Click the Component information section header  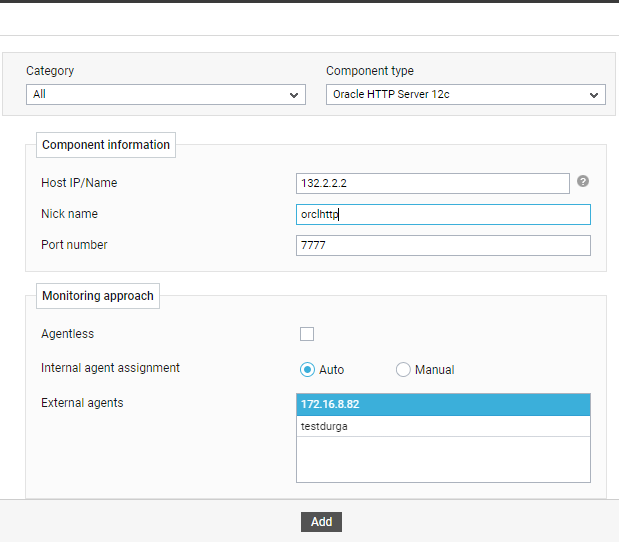pos(106,145)
